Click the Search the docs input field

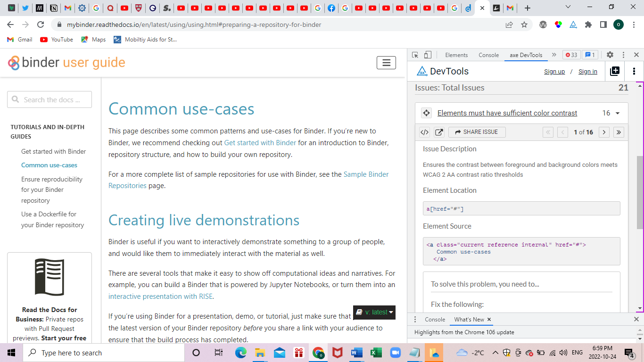(49, 99)
